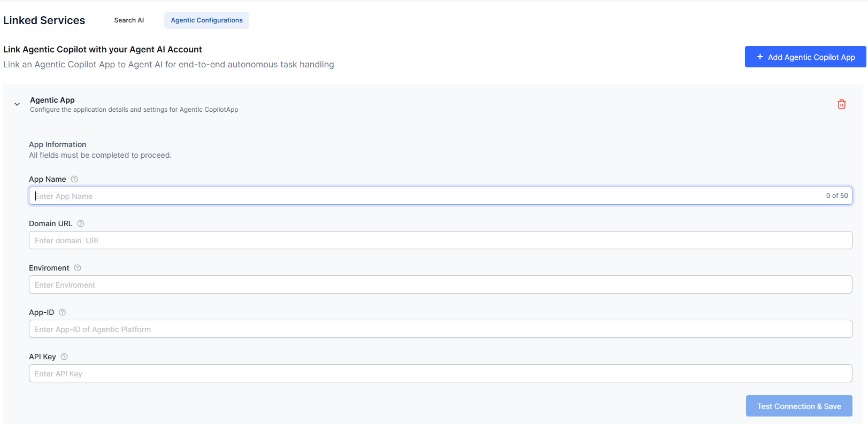Focus the Enter API Key input
Viewport: 868px width, 424px height.
pos(440,373)
